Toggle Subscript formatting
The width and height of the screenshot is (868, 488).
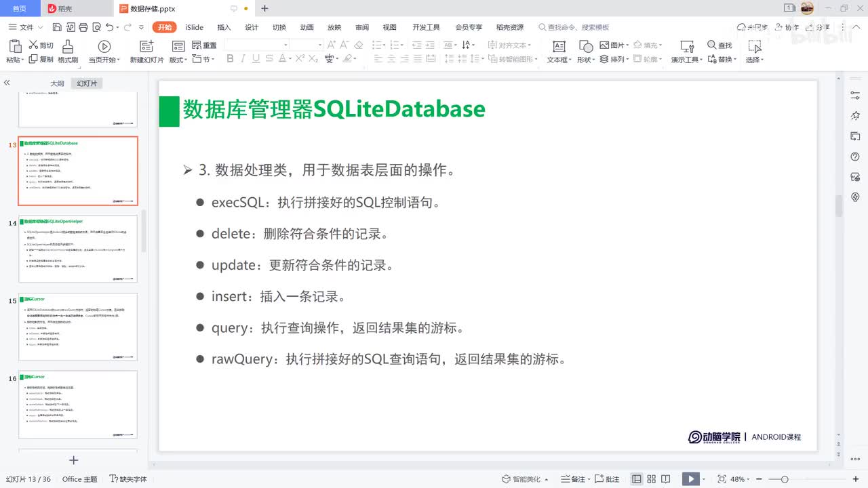tap(313, 59)
